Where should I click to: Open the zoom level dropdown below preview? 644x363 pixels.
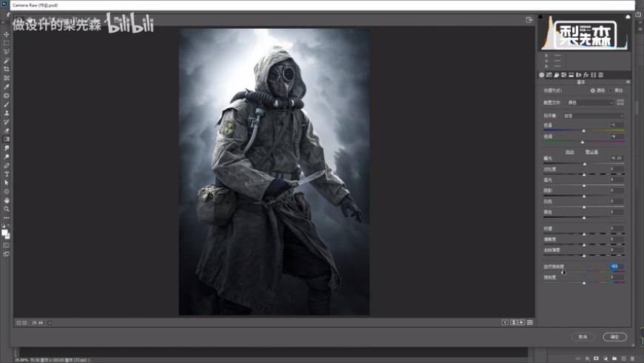point(50,322)
